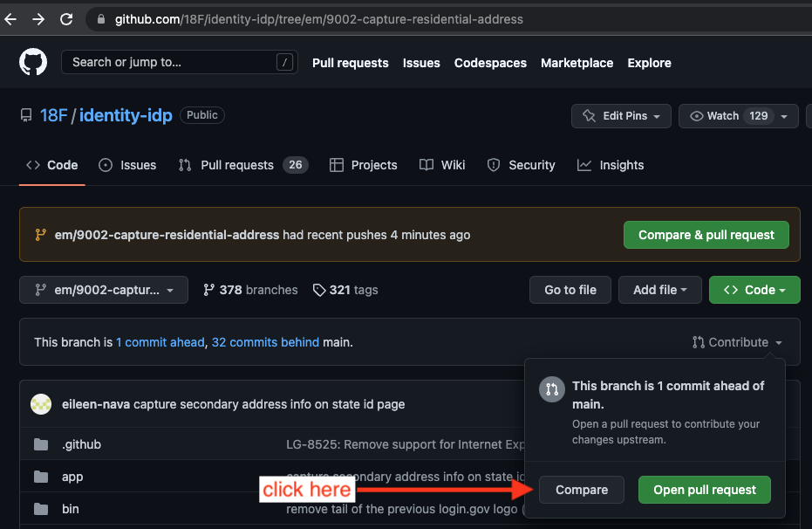This screenshot has width=812, height=529.
Task: Go to the Insights tab
Action: [611, 165]
